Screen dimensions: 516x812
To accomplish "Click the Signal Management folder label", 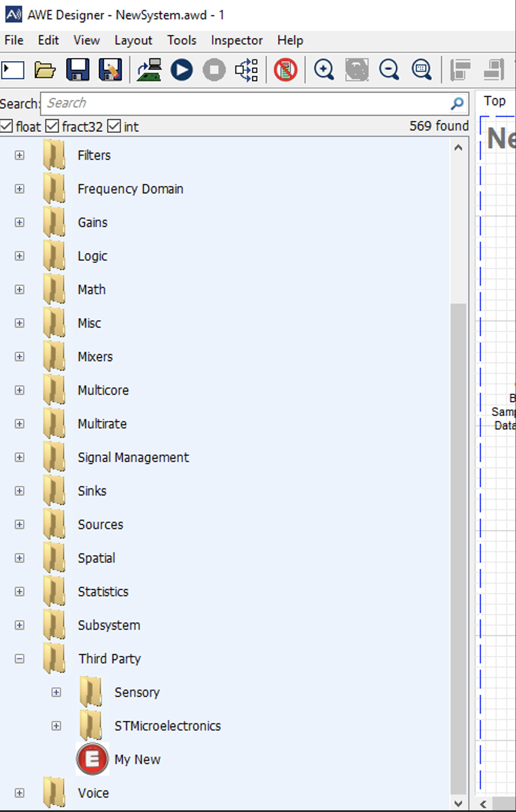I will point(133,457).
